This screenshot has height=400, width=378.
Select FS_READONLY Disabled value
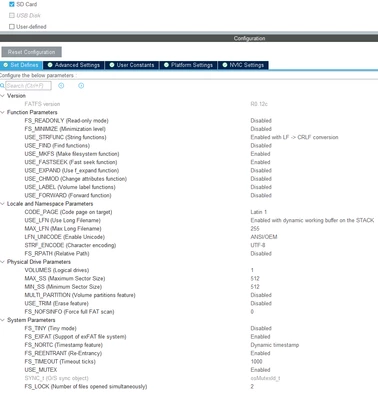[x=261, y=121]
